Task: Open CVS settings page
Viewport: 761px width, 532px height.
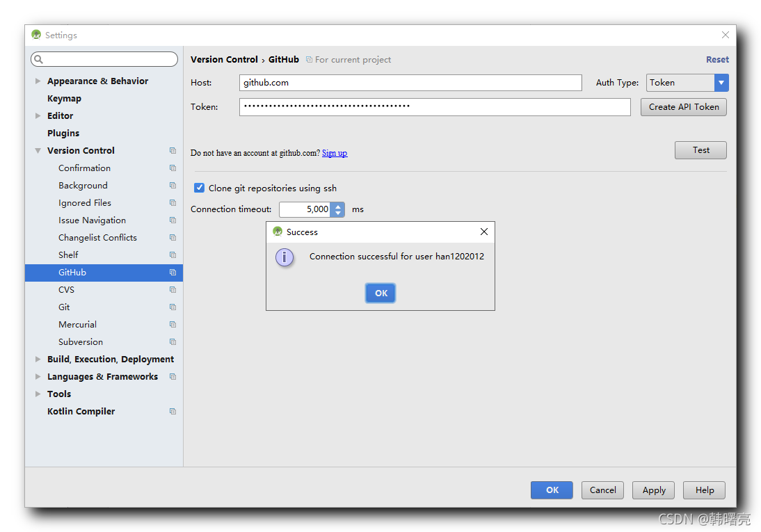Action: point(67,290)
